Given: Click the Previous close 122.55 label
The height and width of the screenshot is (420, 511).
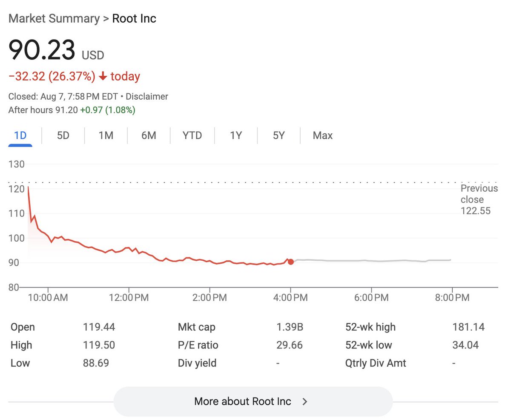Looking at the screenshot, I should tap(479, 199).
